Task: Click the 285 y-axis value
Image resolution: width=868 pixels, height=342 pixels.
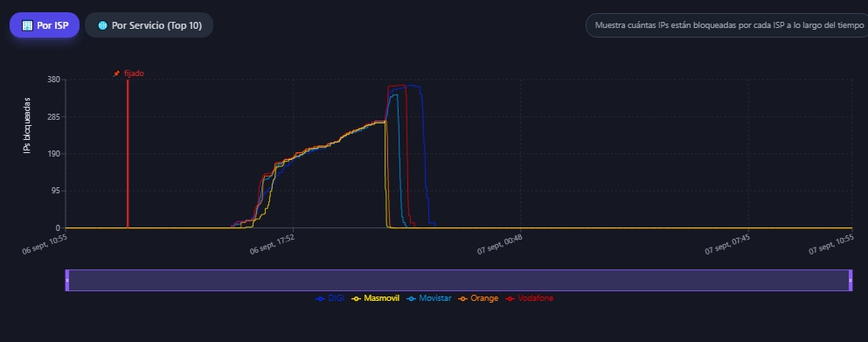Action: [53, 116]
